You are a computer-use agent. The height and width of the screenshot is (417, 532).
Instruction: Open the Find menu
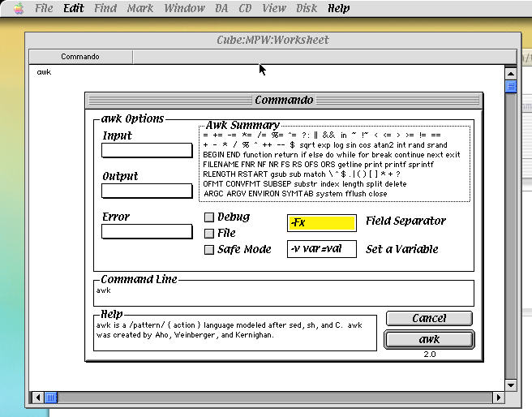[105, 8]
